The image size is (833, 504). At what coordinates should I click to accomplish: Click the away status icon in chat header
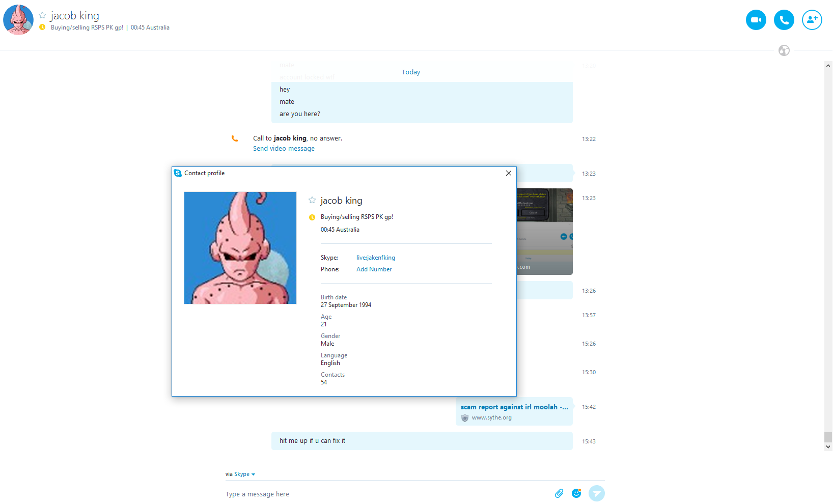click(x=42, y=27)
